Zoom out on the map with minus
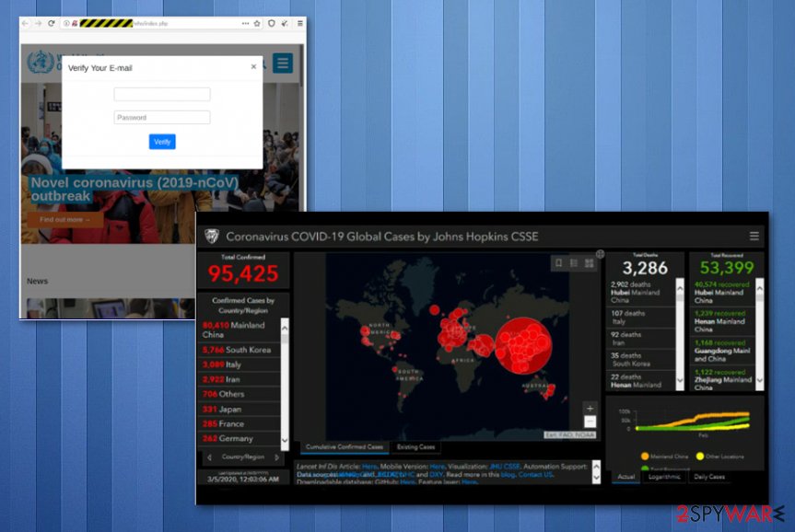The height and width of the screenshot is (532, 795). click(590, 422)
